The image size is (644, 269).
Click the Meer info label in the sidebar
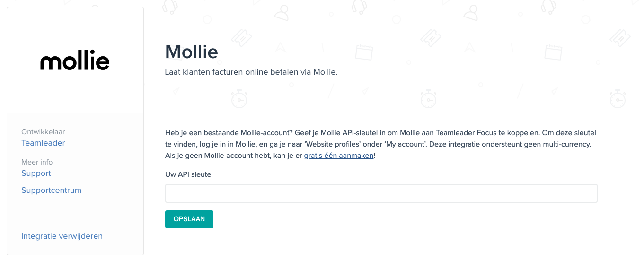(x=37, y=162)
